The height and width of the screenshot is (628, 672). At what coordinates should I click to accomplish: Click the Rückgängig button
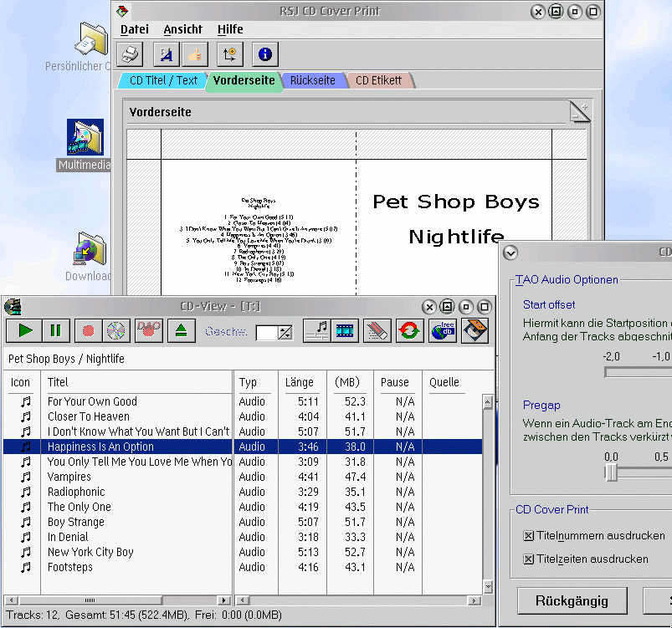572,600
